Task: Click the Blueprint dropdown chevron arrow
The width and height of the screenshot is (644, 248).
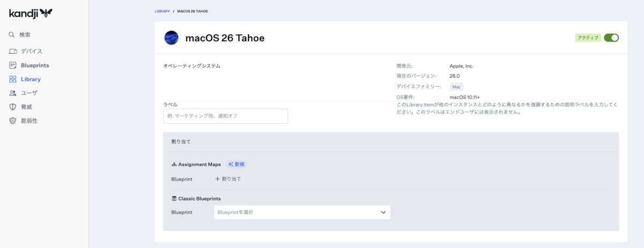Action: click(383, 213)
